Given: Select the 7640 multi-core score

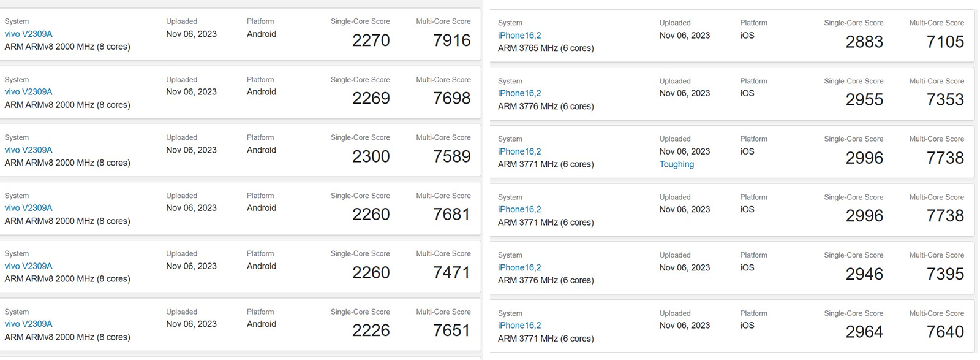Looking at the screenshot, I should tap(945, 332).
